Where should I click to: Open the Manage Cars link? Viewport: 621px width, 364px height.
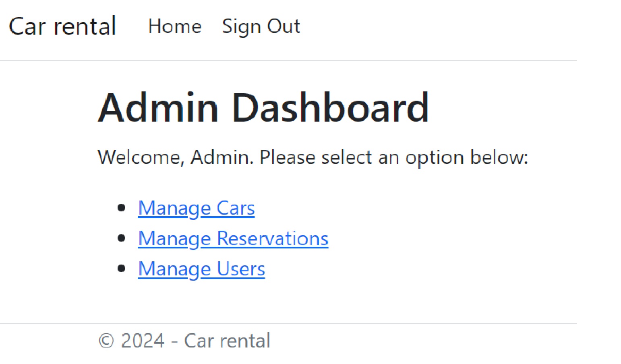(x=196, y=208)
